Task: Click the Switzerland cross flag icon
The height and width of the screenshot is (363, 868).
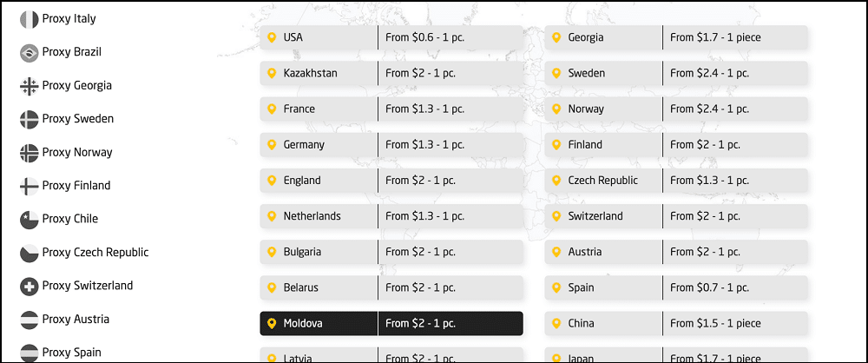Action: pyautogui.click(x=29, y=287)
